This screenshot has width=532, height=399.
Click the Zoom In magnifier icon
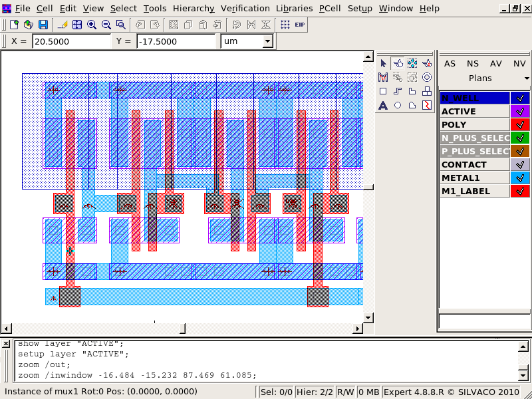click(92, 25)
